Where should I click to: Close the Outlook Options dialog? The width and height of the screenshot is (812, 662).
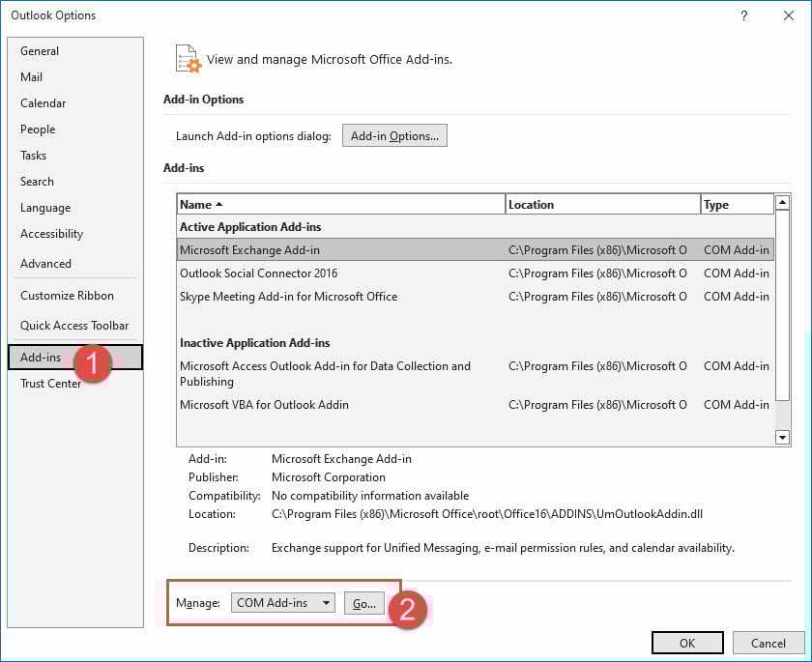[789, 15]
